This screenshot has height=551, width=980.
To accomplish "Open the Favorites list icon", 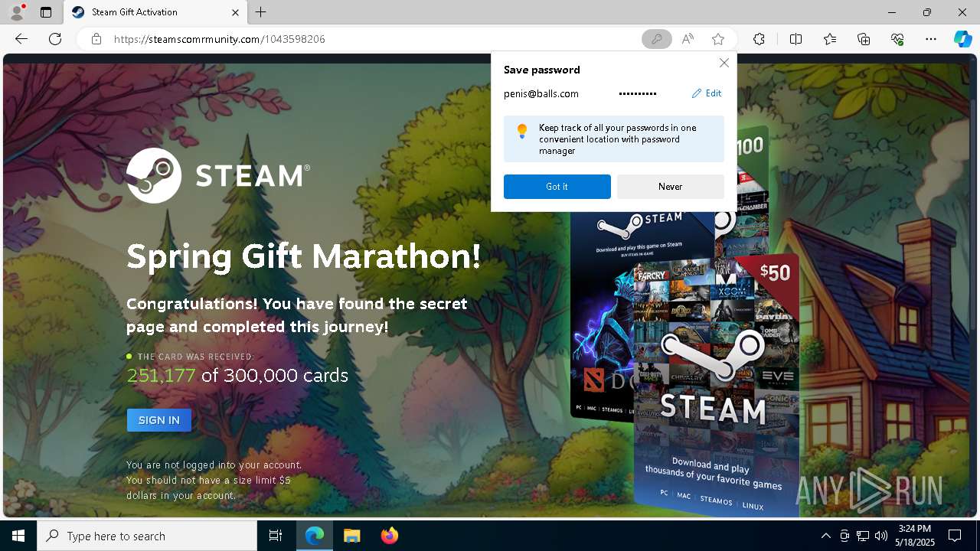I will [830, 39].
